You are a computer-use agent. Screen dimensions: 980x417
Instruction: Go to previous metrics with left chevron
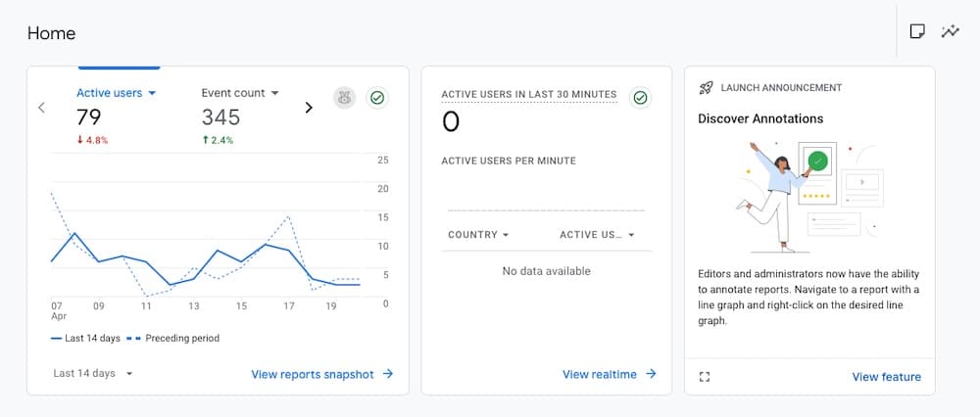coord(41,108)
